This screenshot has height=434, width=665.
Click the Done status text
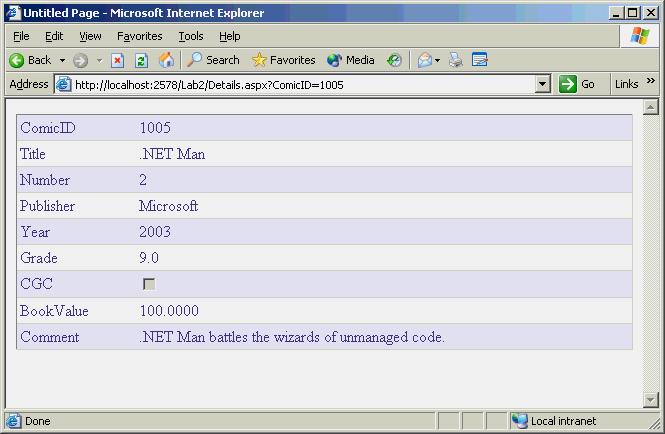[x=38, y=421]
